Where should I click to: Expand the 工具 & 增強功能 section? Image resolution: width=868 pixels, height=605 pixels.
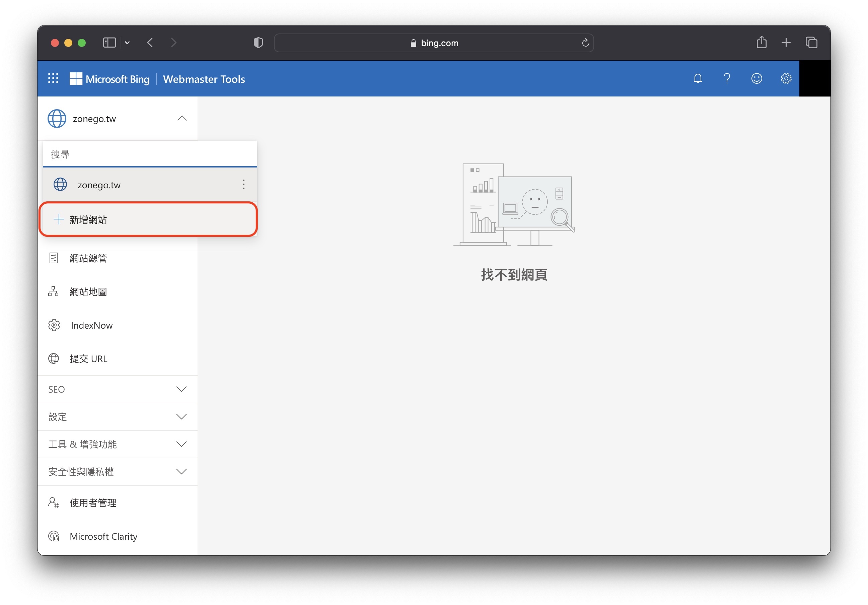coord(118,444)
